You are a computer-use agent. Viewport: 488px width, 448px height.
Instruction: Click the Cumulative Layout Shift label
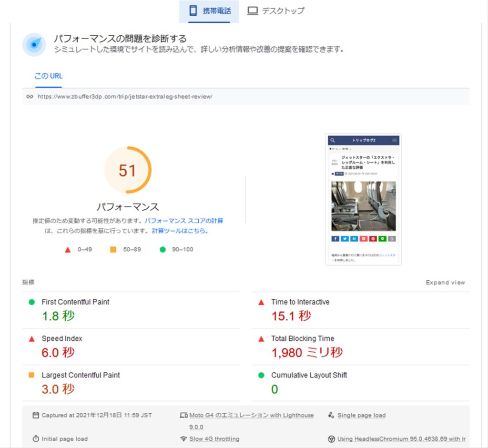click(309, 375)
